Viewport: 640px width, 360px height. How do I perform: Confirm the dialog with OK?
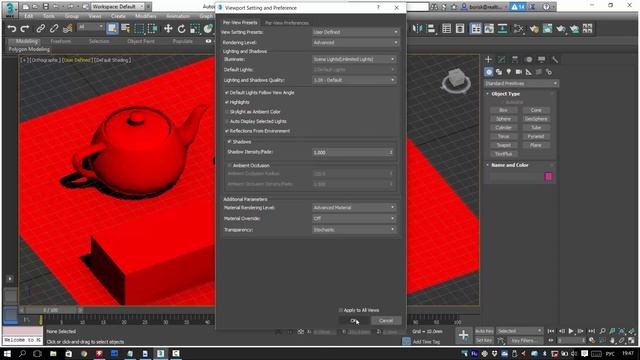pos(353,320)
